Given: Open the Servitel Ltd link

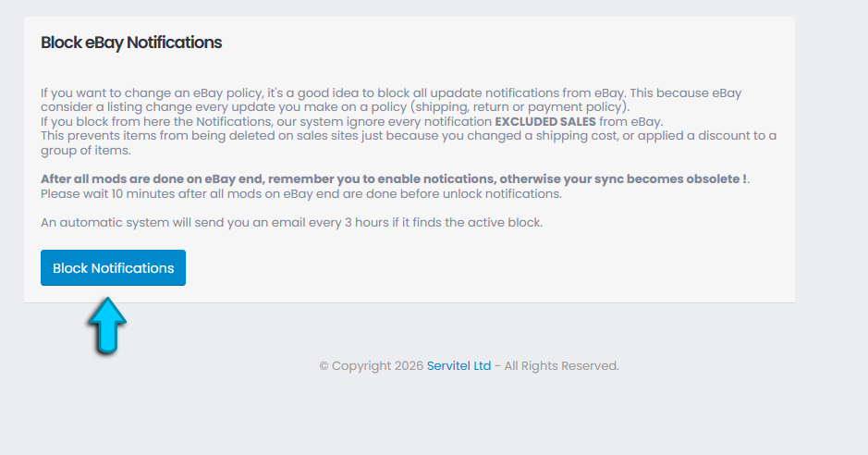Looking at the screenshot, I should click(x=458, y=366).
